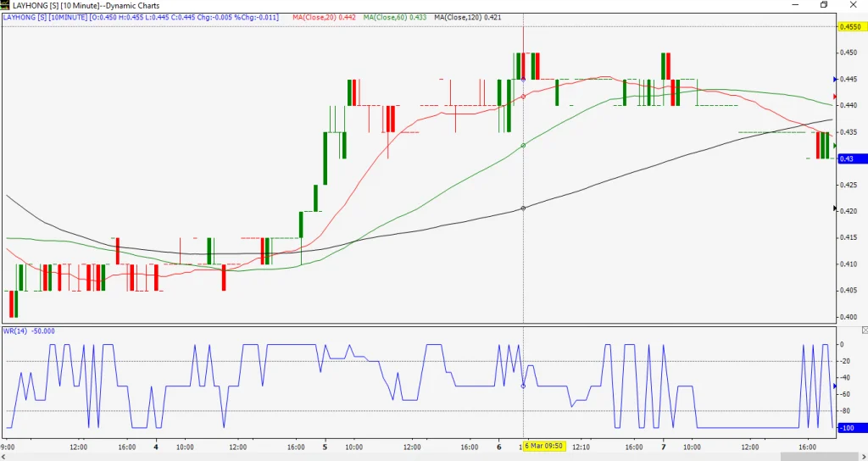The image size is (868, 461).
Task: Click the 0.425 price axis label
Action: (x=849, y=184)
